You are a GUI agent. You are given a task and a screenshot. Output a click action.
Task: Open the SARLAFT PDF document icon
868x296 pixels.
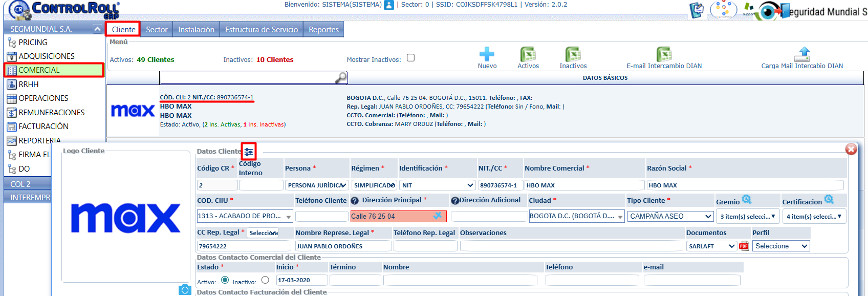(x=744, y=246)
